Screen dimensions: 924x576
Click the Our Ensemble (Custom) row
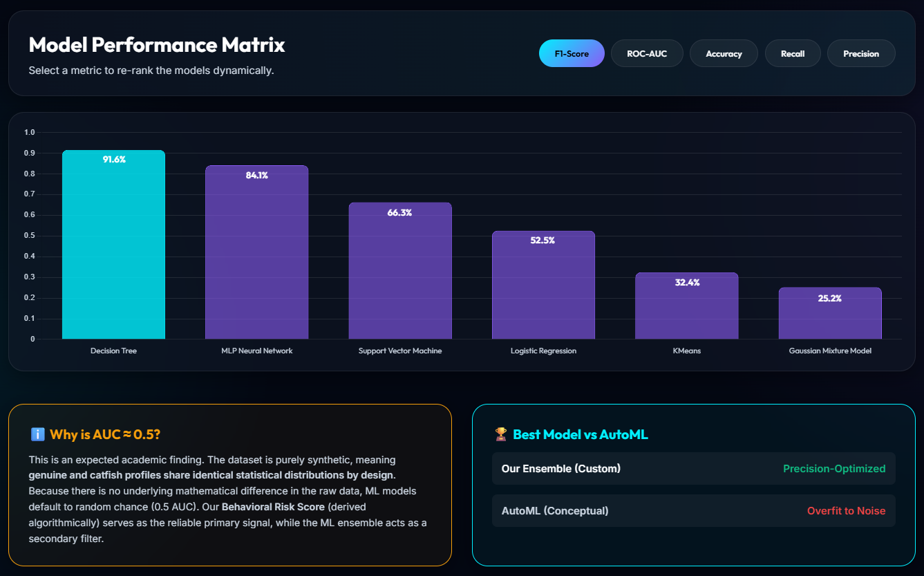point(693,469)
